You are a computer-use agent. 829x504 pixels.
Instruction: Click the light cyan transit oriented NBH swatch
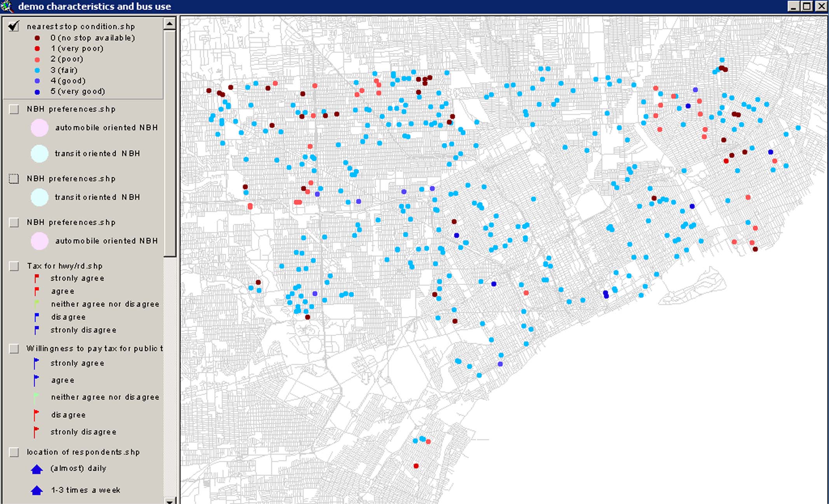(39, 154)
